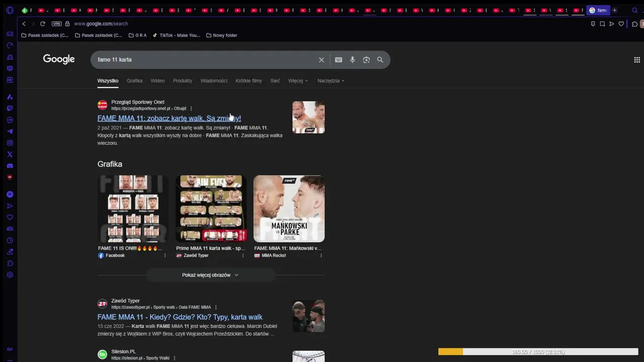Open Google on-screen keyboard input tool

click(339, 60)
